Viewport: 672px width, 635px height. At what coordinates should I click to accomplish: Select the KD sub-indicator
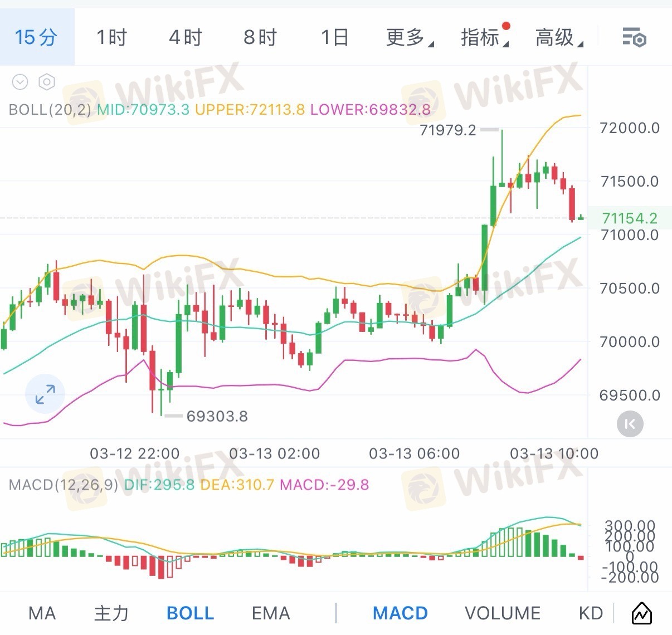click(591, 613)
